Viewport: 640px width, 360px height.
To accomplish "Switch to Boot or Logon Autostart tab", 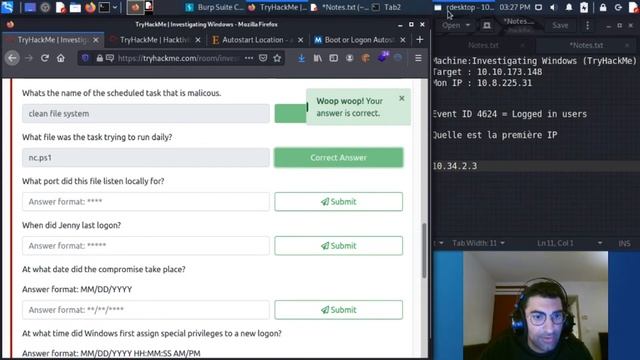I will (x=359, y=40).
